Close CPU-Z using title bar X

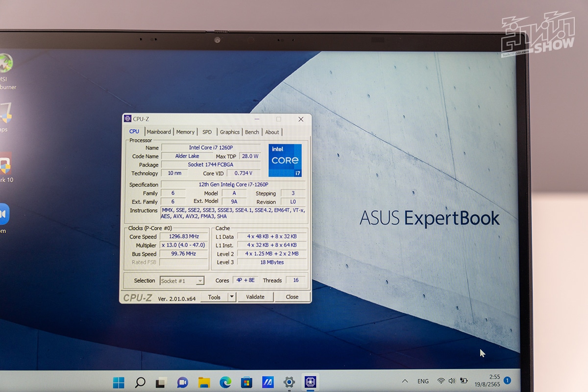coord(301,119)
